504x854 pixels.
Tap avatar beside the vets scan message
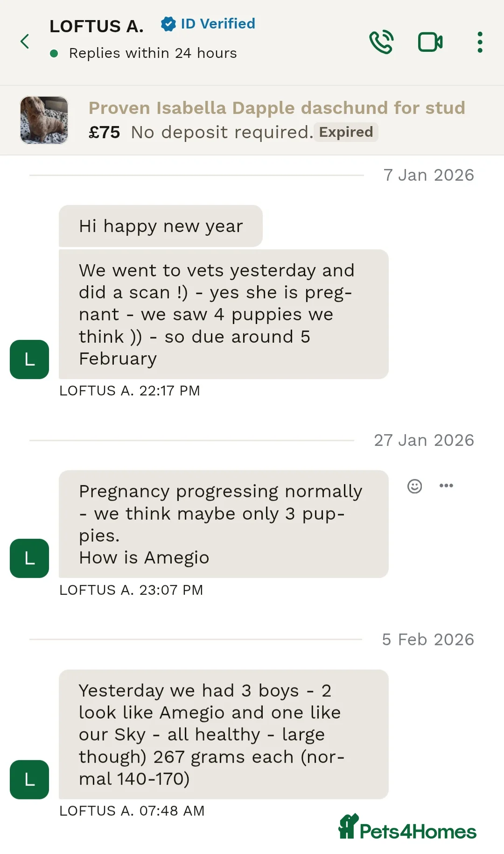click(29, 360)
